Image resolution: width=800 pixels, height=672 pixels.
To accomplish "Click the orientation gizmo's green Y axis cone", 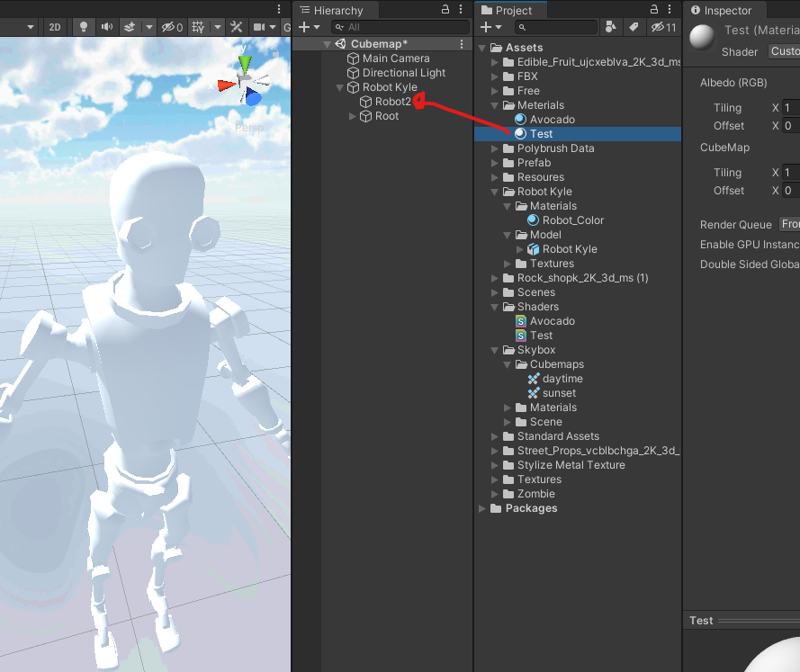I will point(245,64).
